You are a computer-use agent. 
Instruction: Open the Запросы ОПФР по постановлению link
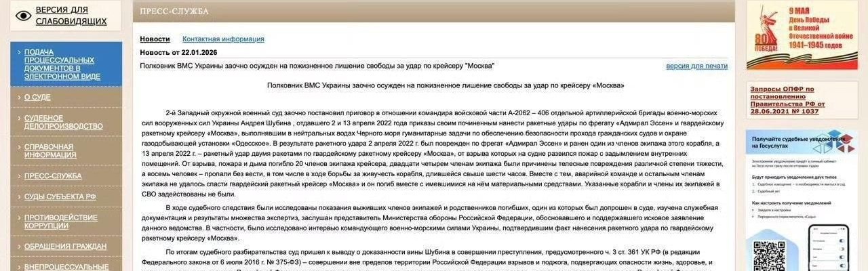click(787, 100)
